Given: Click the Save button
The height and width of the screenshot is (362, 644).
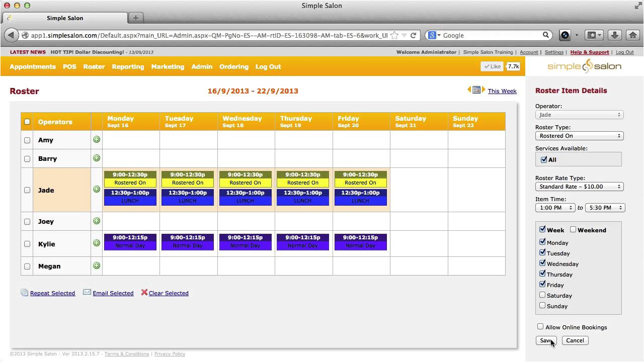Looking at the screenshot, I should coord(546,340).
